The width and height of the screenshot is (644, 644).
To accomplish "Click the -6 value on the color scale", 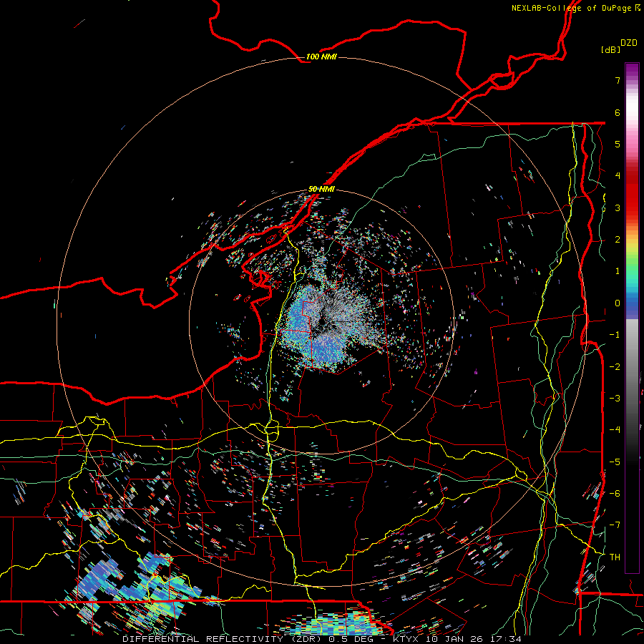I will coord(615,493).
